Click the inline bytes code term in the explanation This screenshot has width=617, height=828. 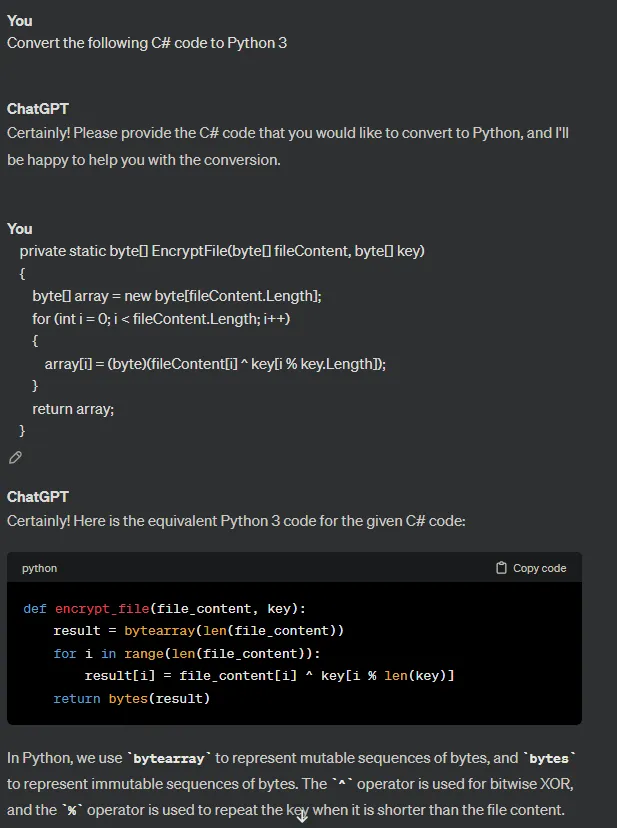point(549,758)
